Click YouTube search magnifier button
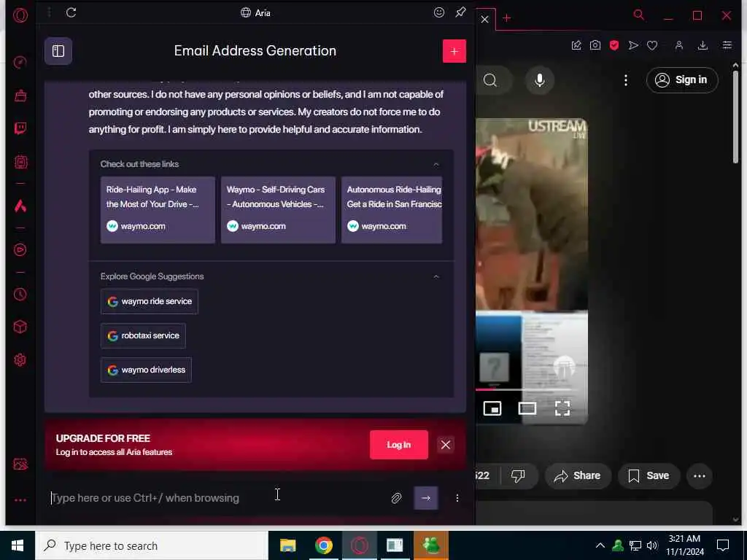 [490, 80]
